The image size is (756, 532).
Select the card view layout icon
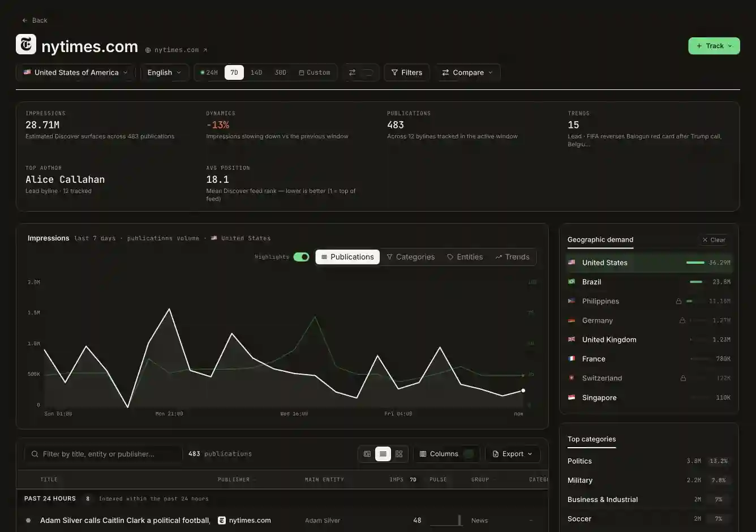click(x=367, y=454)
